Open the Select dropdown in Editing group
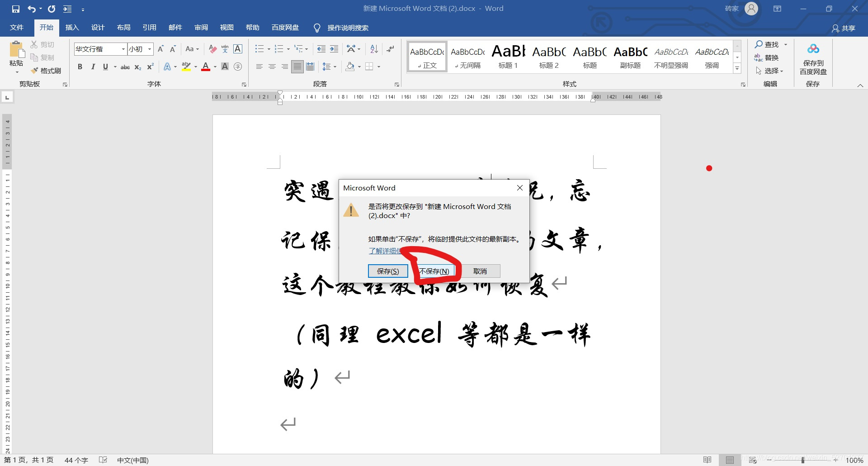Image resolution: width=868 pixels, height=466 pixels. click(769, 71)
